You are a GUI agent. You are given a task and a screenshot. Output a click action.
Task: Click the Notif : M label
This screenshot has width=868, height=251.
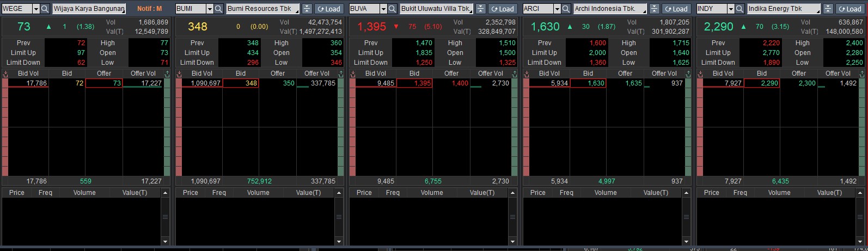pyautogui.click(x=150, y=9)
